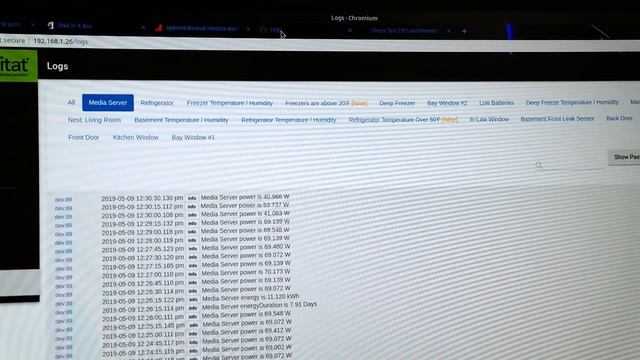Filter logs by Refrigerator

157,103
